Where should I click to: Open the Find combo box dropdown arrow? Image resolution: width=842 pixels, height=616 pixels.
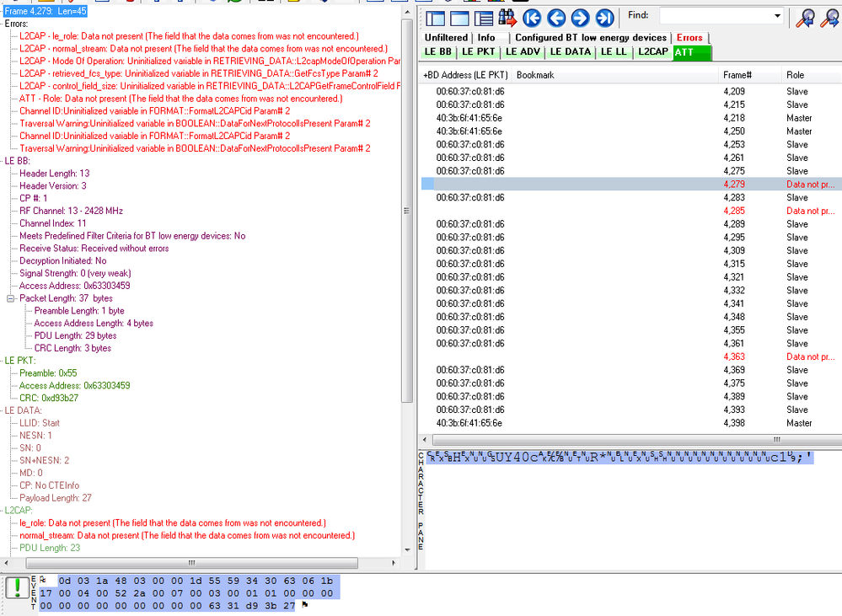[777, 15]
